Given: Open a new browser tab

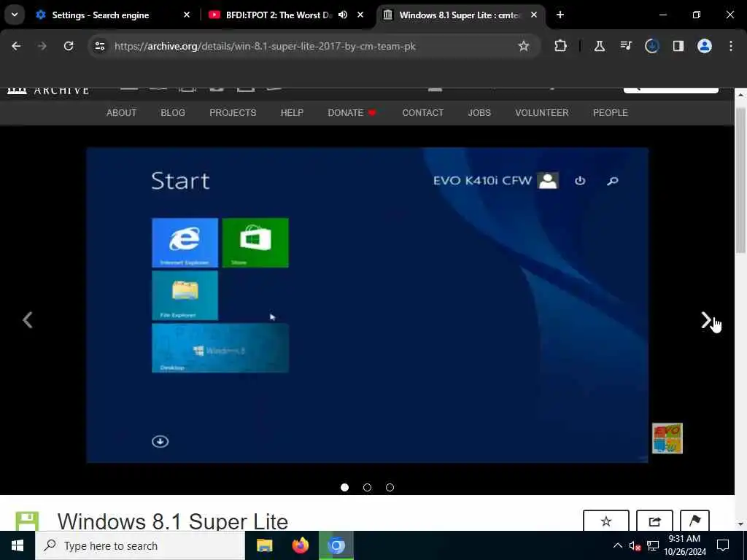Looking at the screenshot, I should pyautogui.click(x=560, y=15).
